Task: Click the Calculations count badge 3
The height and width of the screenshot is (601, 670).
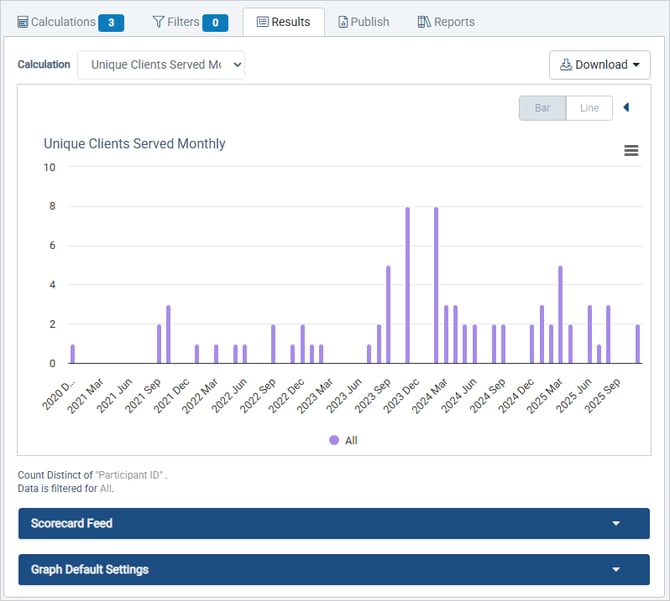Action: (111, 22)
